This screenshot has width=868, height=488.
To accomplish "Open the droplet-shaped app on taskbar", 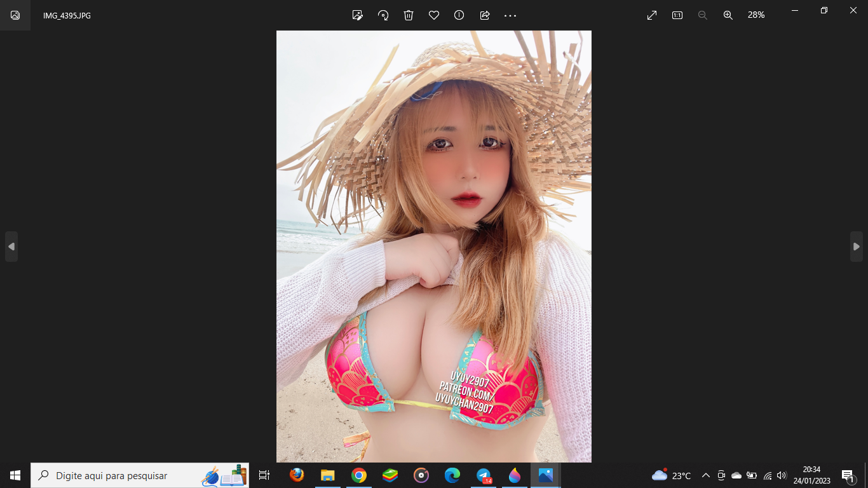I will [x=515, y=475].
